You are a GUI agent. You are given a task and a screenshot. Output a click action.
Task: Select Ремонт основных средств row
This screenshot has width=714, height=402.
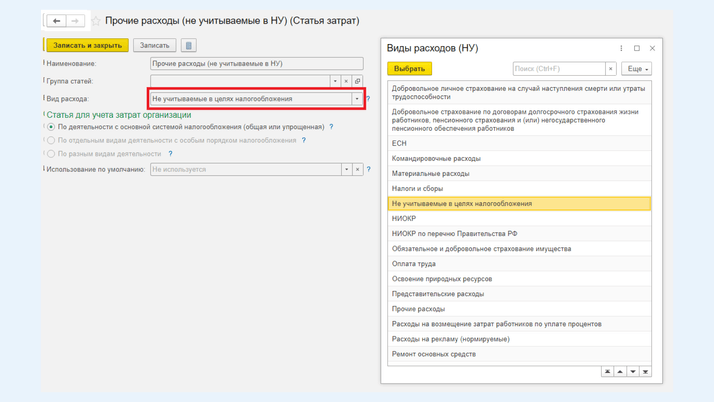(x=519, y=354)
